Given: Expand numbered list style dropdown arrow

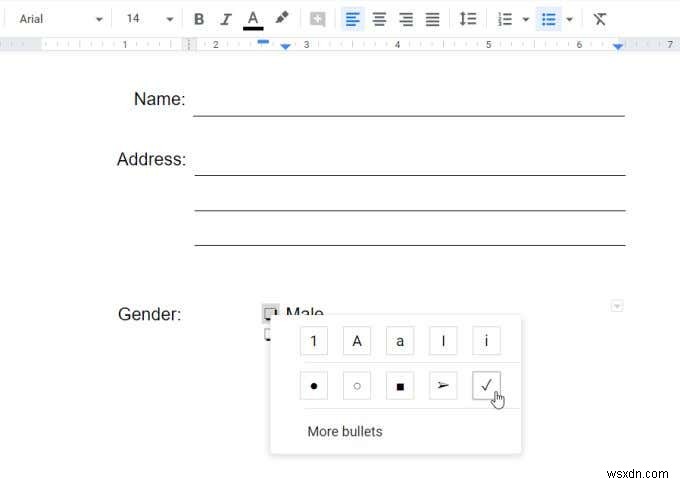Looking at the screenshot, I should 526,19.
